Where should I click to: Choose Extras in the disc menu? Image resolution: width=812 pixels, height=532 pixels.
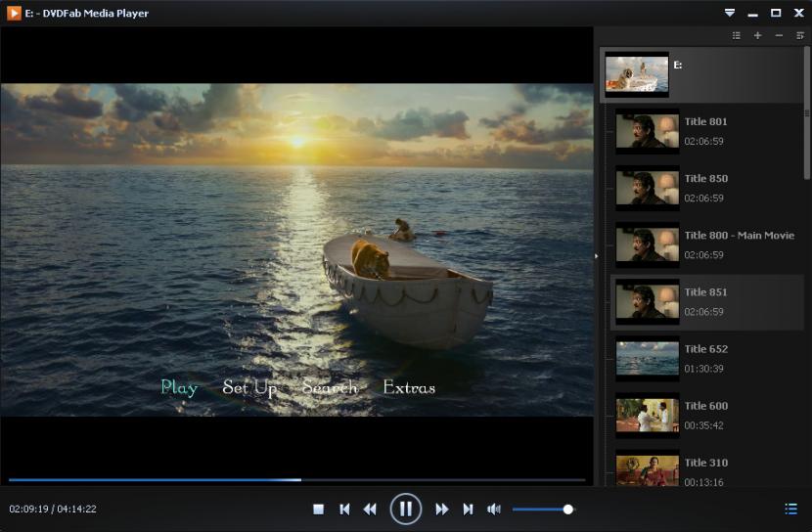(x=409, y=387)
